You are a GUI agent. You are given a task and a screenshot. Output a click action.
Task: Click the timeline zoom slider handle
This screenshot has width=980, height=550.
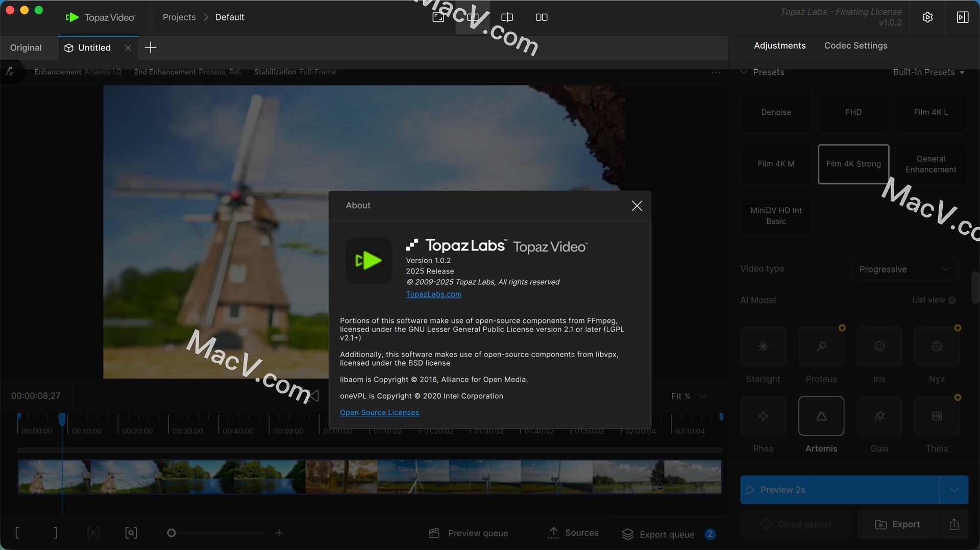[x=171, y=533]
